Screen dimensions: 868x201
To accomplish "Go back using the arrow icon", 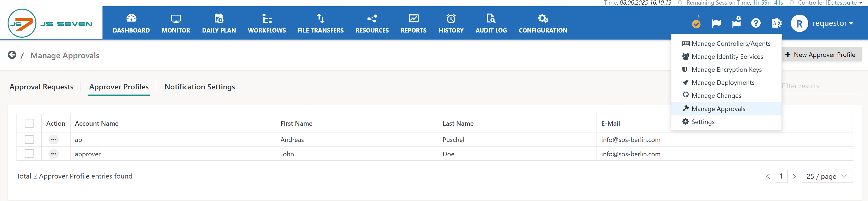I will click(12, 55).
